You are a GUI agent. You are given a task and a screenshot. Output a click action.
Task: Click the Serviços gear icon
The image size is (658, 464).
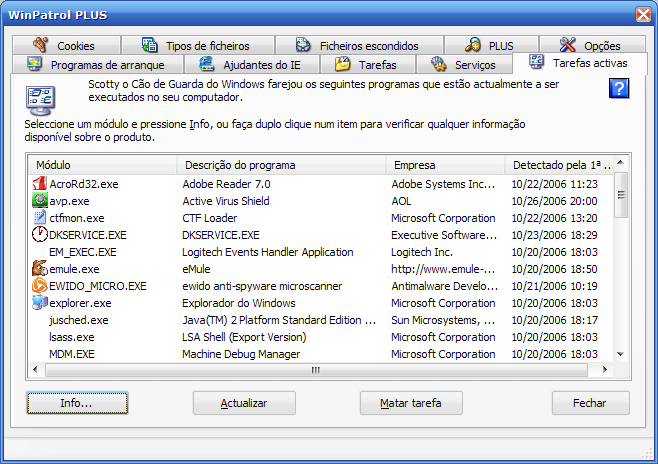tap(439, 64)
